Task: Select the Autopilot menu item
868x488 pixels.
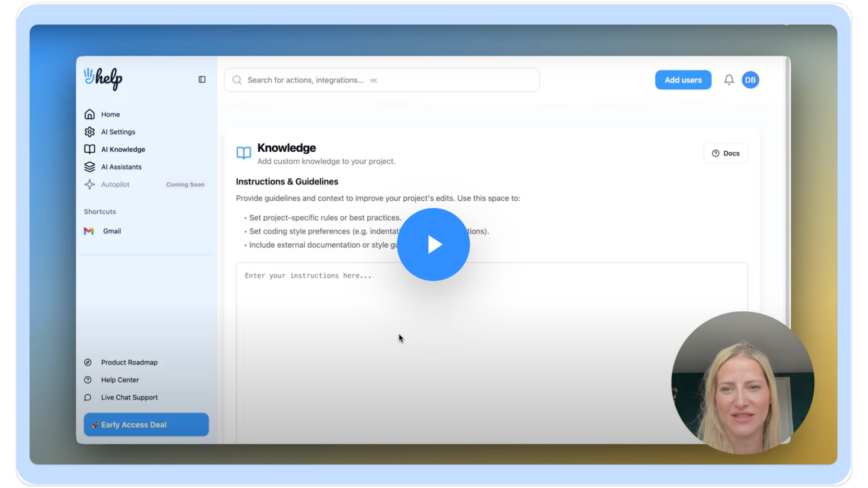Action: point(115,185)
